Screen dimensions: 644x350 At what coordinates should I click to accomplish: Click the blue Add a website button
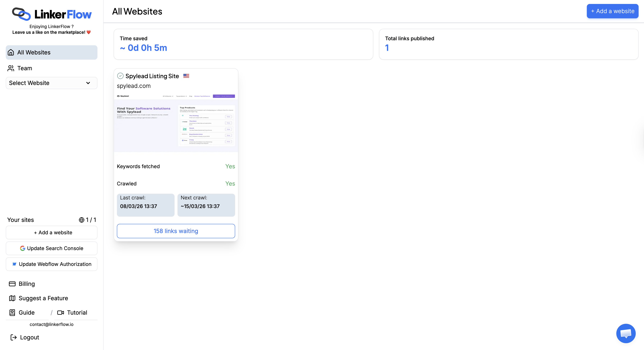[612, 11]
